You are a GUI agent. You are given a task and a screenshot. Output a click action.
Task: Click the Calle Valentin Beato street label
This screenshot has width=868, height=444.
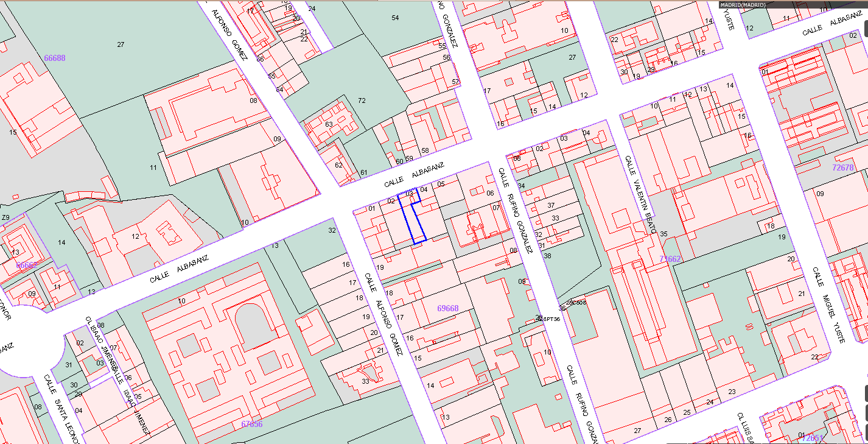click(641, 195)
